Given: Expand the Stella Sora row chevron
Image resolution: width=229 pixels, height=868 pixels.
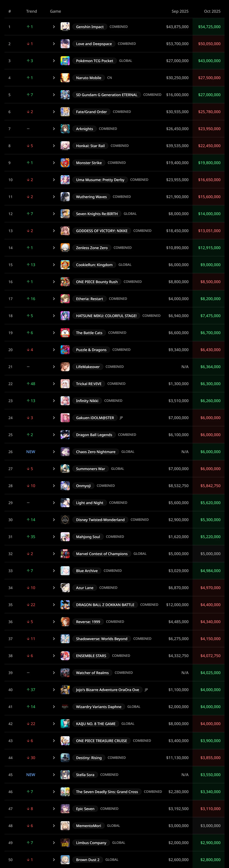Looking at the screenshot, I should pos(54,775).
